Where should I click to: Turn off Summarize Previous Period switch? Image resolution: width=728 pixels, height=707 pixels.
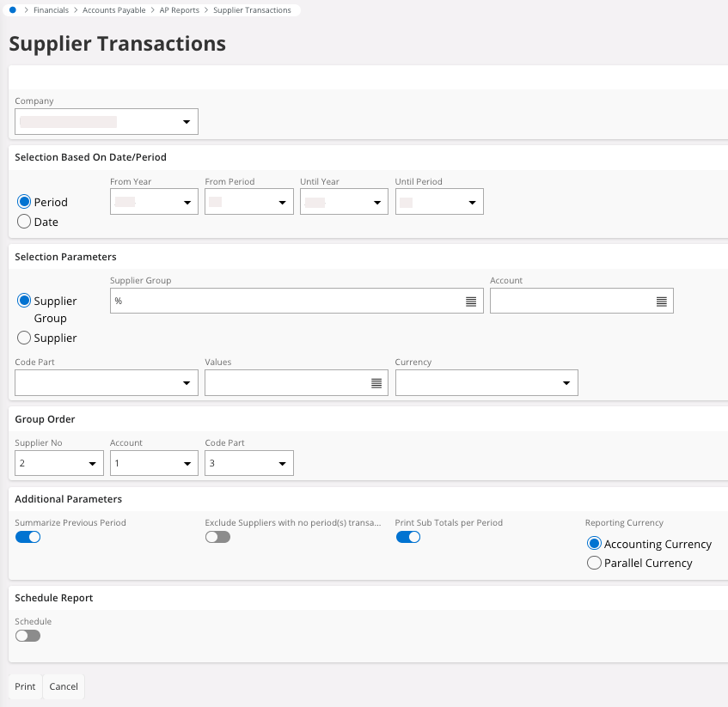28,537
